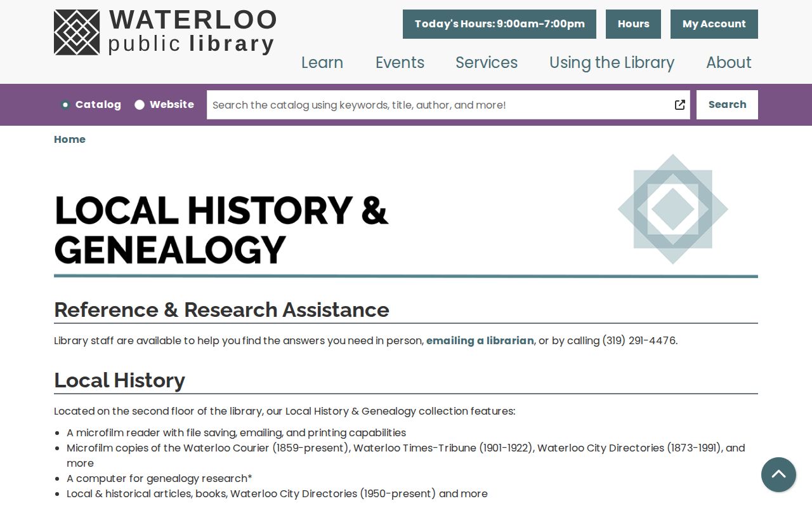This screenshot has width=812, height=508.
Task: Go to Home breadcrumb link
Action: coord(70,139)
